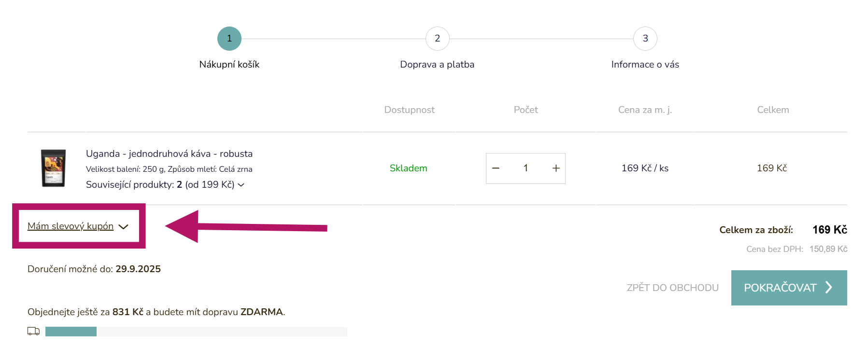868x360 pixels.
Task: Open the Uganda coffee product thumbnail
Action: (x=53, y=168)
